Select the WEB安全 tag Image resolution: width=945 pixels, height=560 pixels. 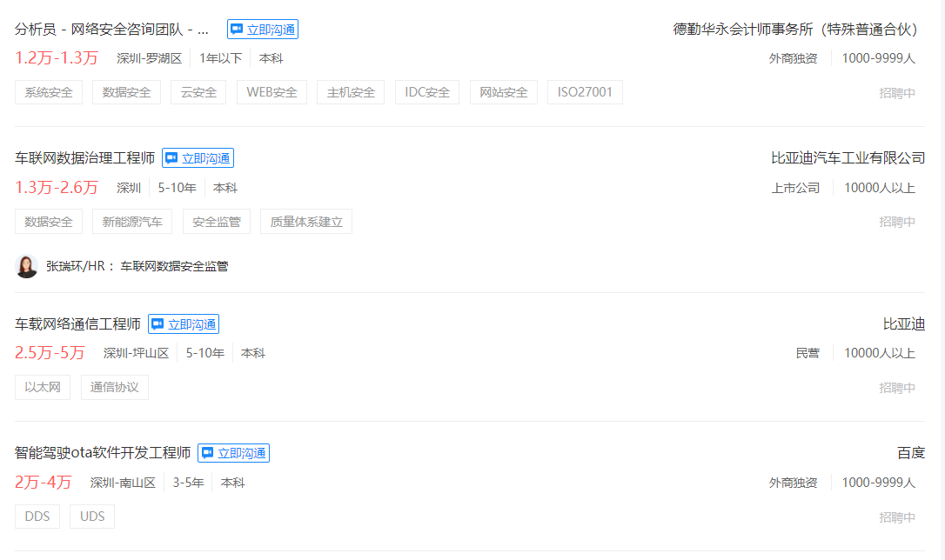(x=271, y=92)
